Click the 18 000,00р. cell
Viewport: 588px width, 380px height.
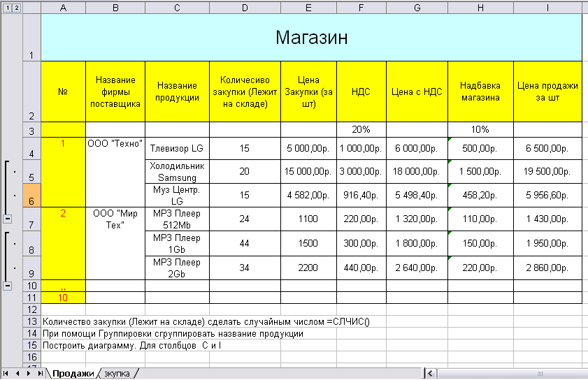coord(417,172)
